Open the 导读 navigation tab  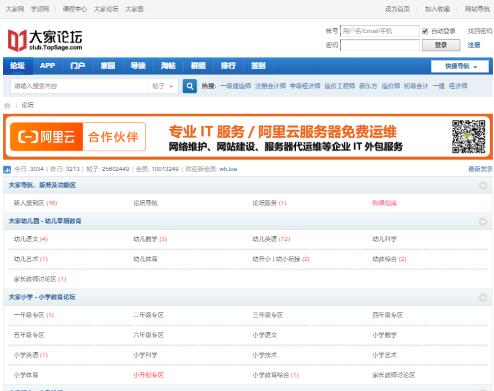pyautogui.click(x=138, y=66)
